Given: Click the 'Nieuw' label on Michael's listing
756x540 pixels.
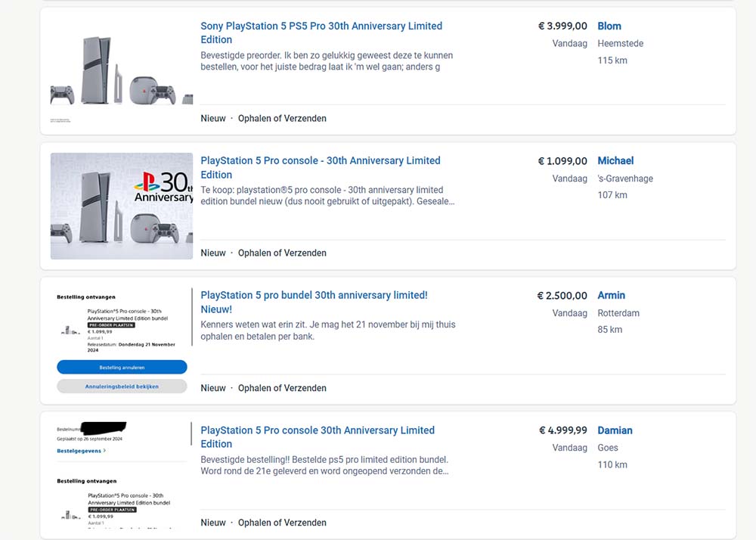Looking at the screenshot, I should 212,253.
